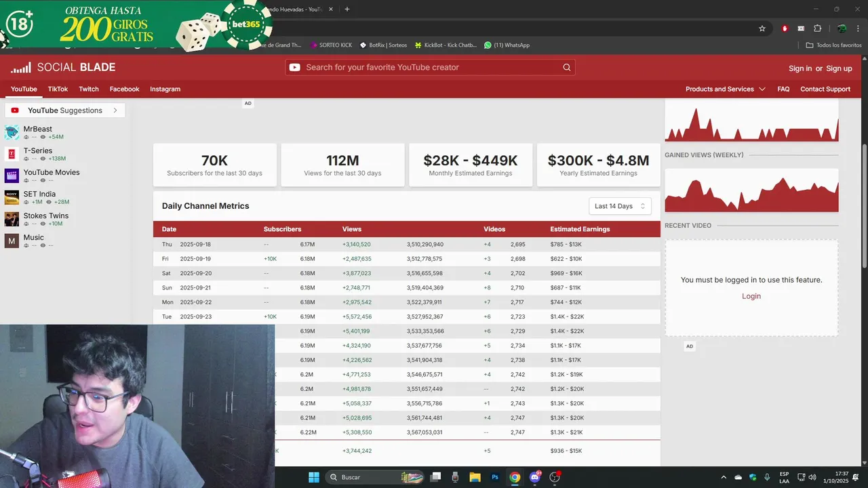Open Music channel avatar in suggestions
Image resolution: width=868 pixels, height=488 pixels.
(x=12, y=241)
